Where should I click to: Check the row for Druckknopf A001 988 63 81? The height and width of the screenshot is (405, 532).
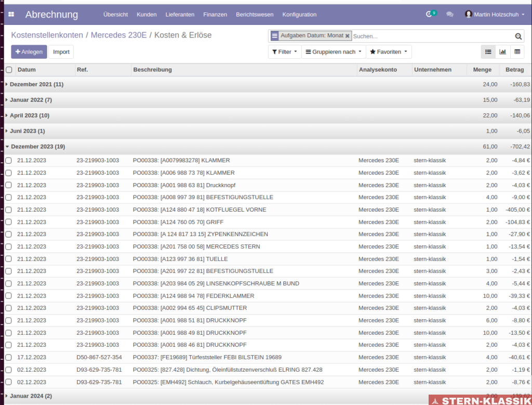[x=8, y=186]
